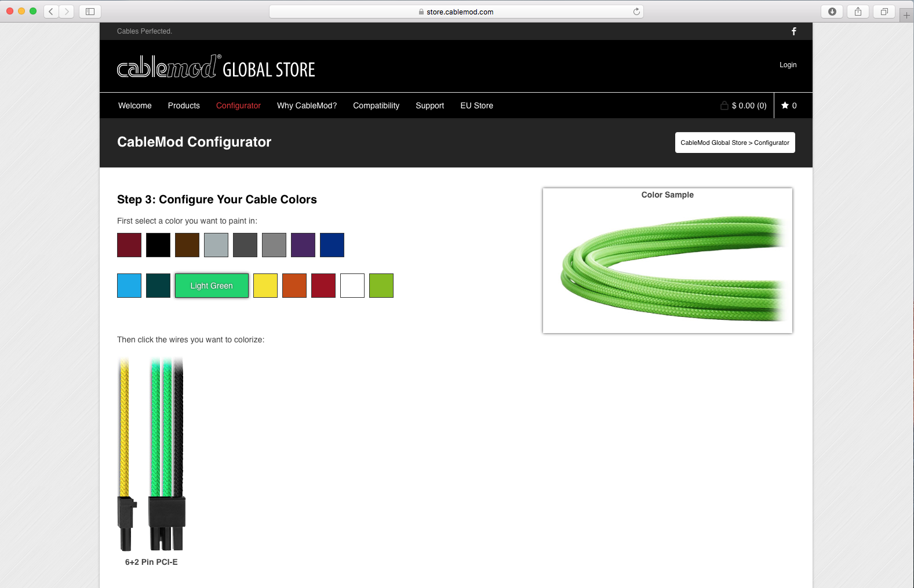Select the brown color swatch
Viewport: 914px width, 588px height.
pyautogui.click(x=187, y=245)
